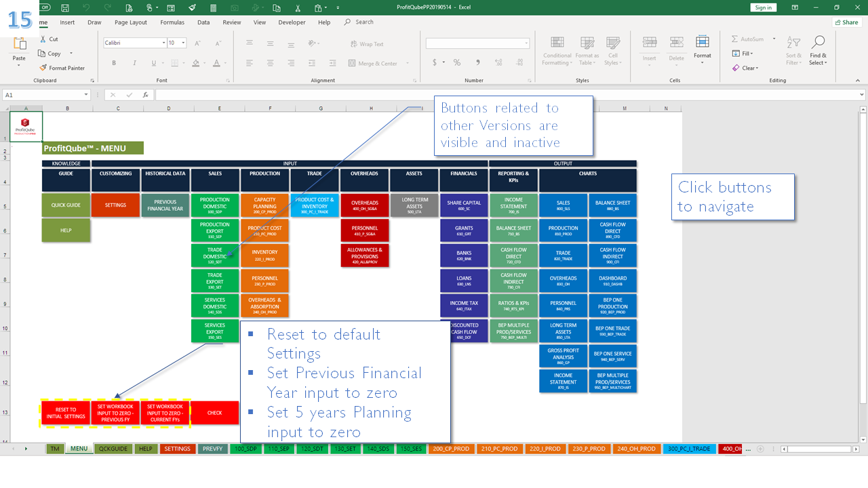The height and width of the screenshot is (488, 868).
Task: Select column header E
Action: 220,108
